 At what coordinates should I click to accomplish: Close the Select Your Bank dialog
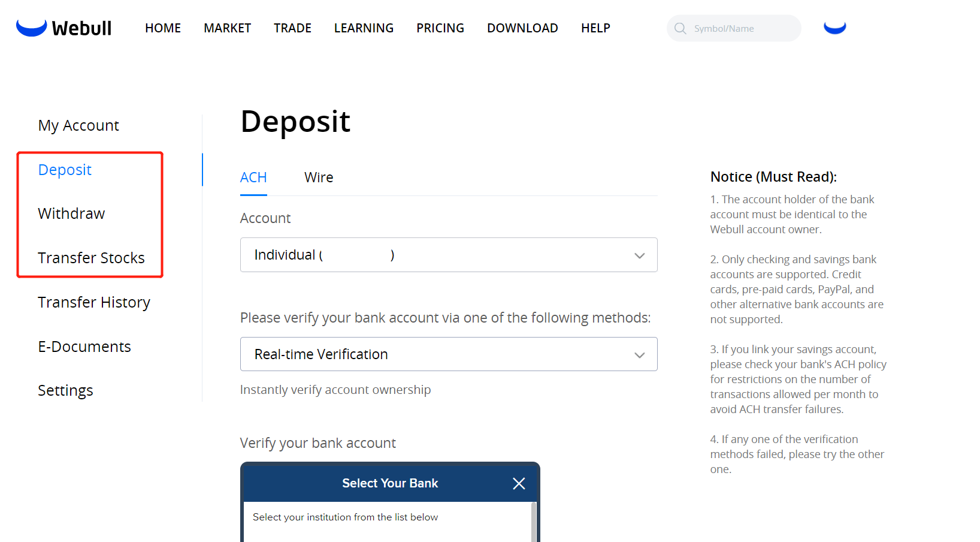(x=519, y=483)
